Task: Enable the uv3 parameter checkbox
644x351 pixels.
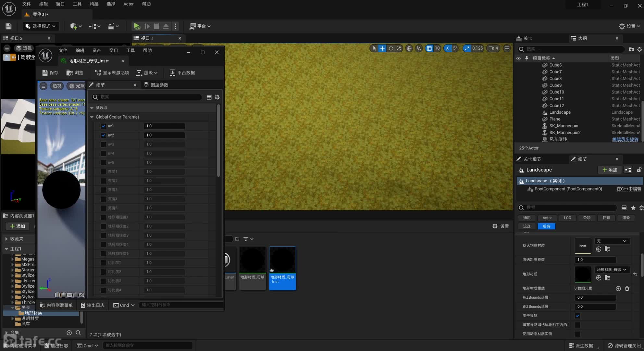Action: coord(104,144)
